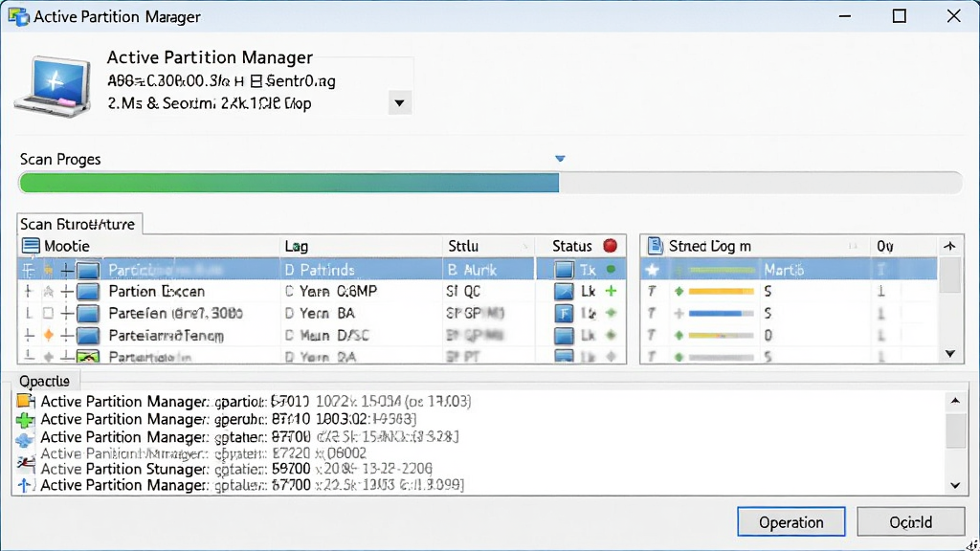
Task: Click the Ocinld button
Action: pyautogui.click(x=911, y=521)
